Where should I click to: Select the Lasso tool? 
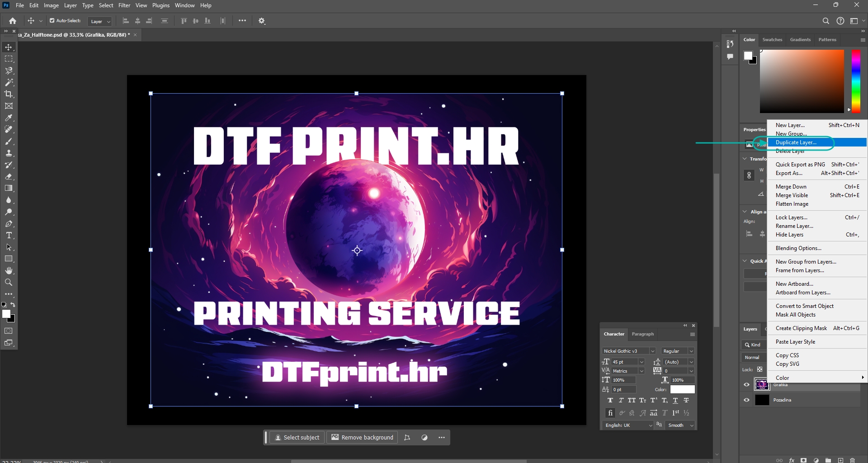click(9, 71)
